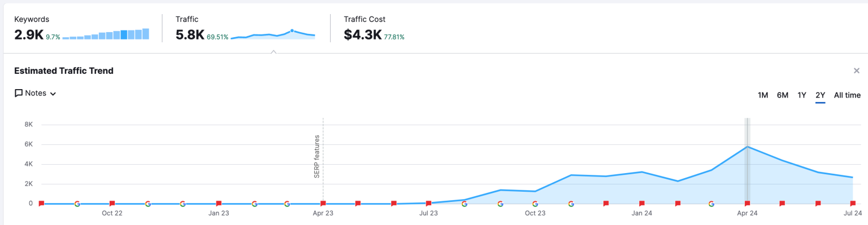868x225 pixels.
Task: Open the red flag under the Apr 24 peak
Action: (x=747, y=203)
